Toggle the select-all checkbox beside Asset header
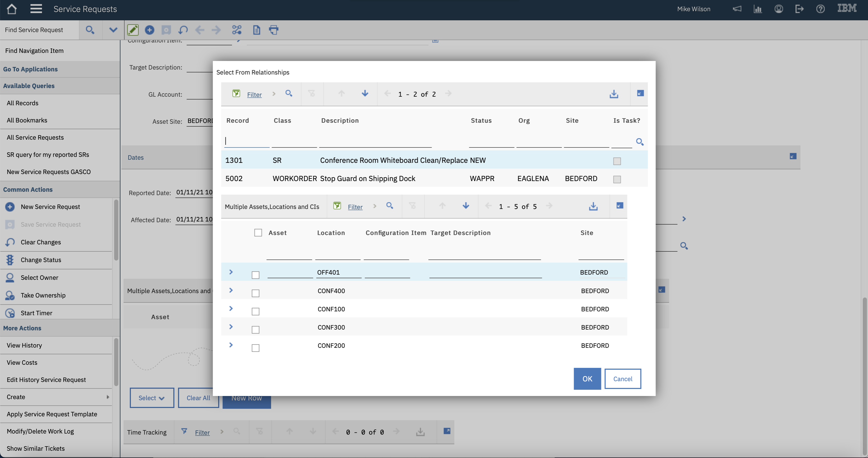Image resolution: width=868 pixels, height=458 pixels. (x=258, y=233)
